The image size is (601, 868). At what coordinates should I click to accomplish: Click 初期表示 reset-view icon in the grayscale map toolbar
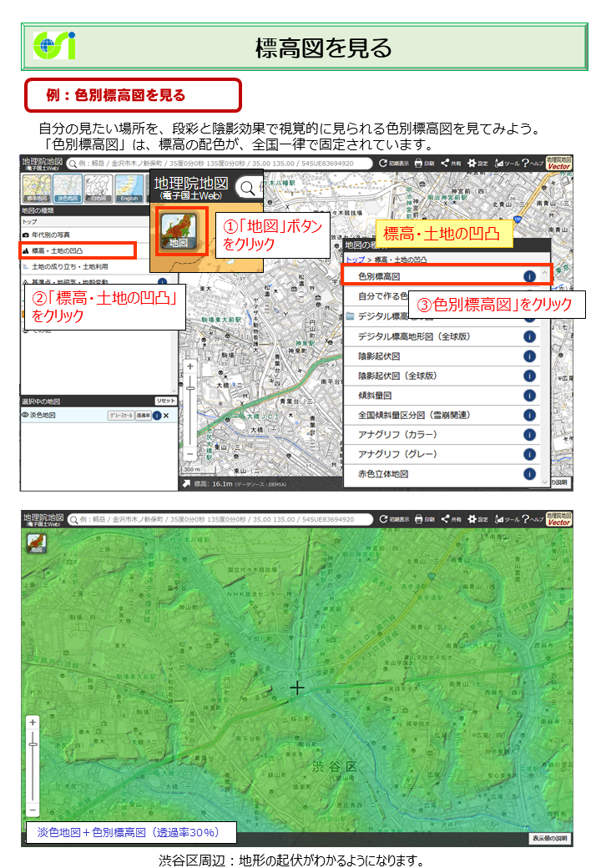(393, 164)
